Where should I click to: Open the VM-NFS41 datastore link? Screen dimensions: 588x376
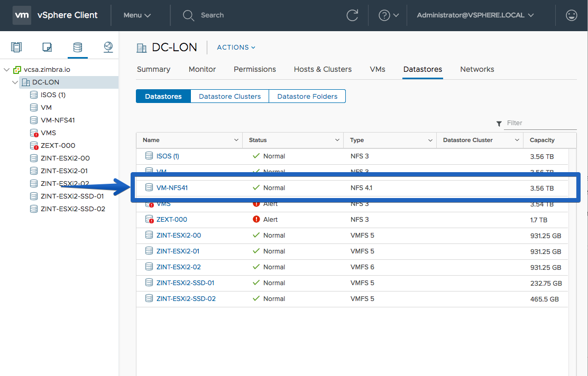[172, 187]
